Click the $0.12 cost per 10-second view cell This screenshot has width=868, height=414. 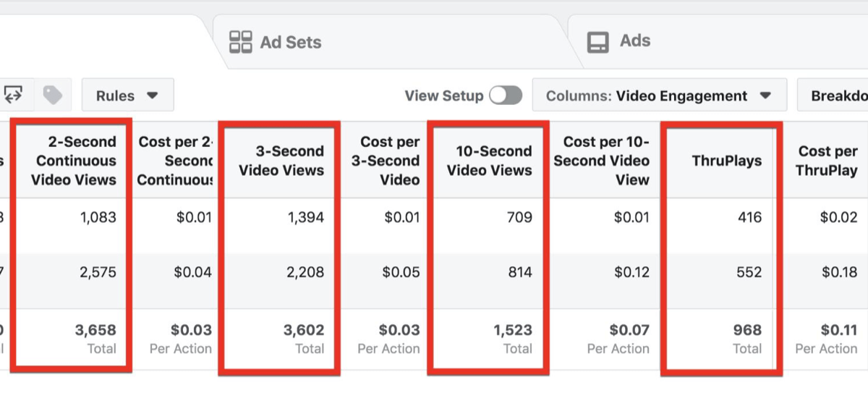click(631, 273)
